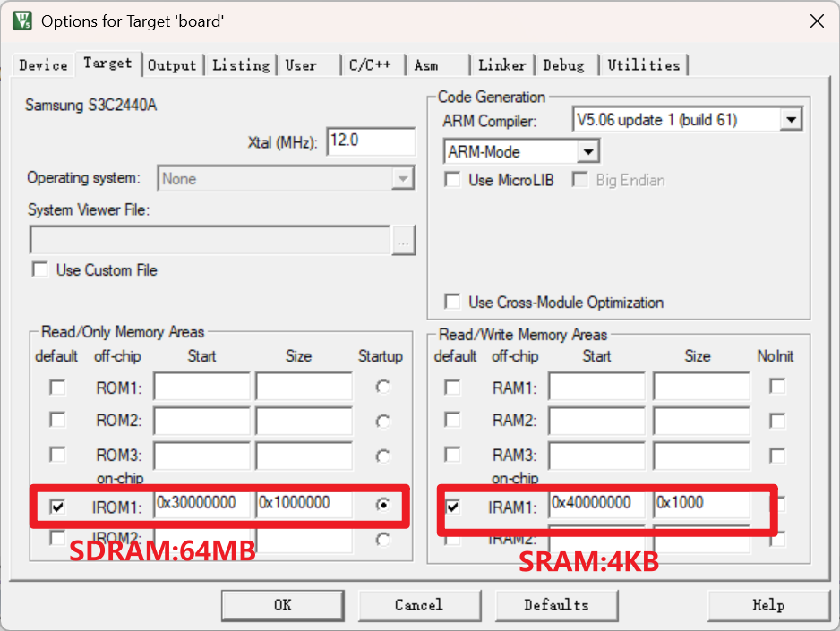Open the Operating system dropdown
The width and height of the screenshot is (840, 631).
(x=287, y=178)
